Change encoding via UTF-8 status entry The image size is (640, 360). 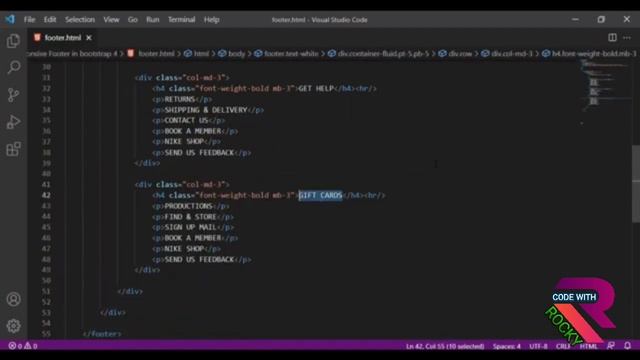click(538, 346)
